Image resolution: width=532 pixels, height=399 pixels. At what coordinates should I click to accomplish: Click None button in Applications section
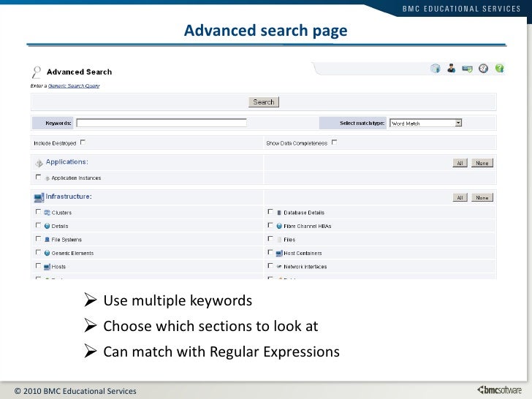[482, 163]
